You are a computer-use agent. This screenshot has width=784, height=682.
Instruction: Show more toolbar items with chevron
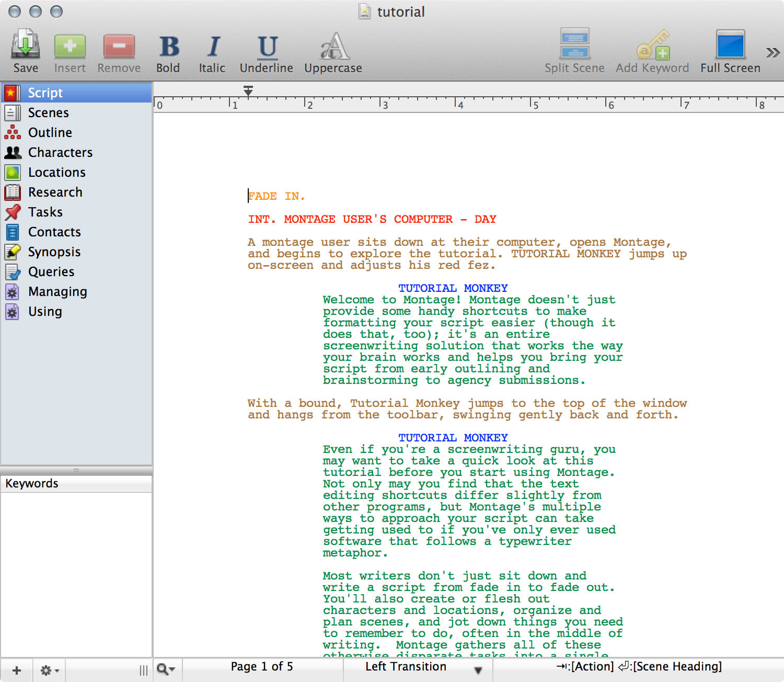tap(773, 52)
